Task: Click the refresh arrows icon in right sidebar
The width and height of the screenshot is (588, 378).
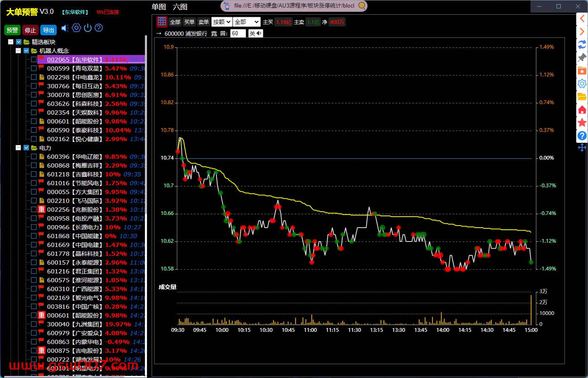Action: pyautogui.click(x=582, y=44)
